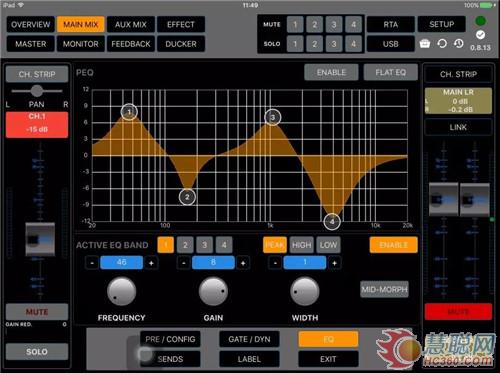Screen dimensions: 500x373
Task: Open the DUCKER tab
Action: (181, 44)
